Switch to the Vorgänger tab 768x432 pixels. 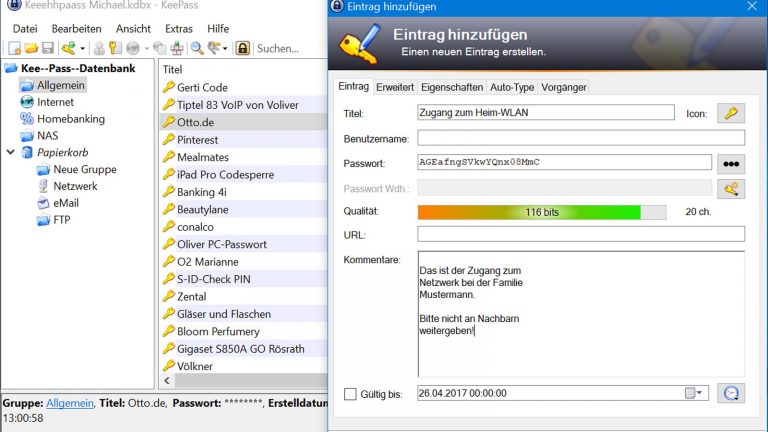[x=563, y=87]
